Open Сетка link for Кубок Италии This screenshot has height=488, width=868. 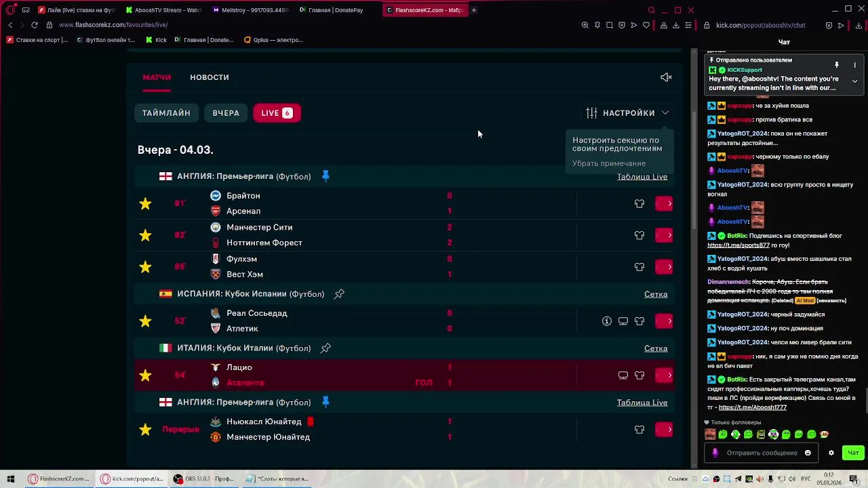[656, 348]
